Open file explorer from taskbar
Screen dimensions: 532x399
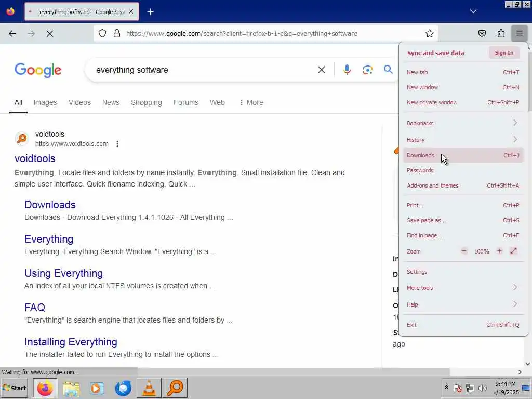pos(71,388)
